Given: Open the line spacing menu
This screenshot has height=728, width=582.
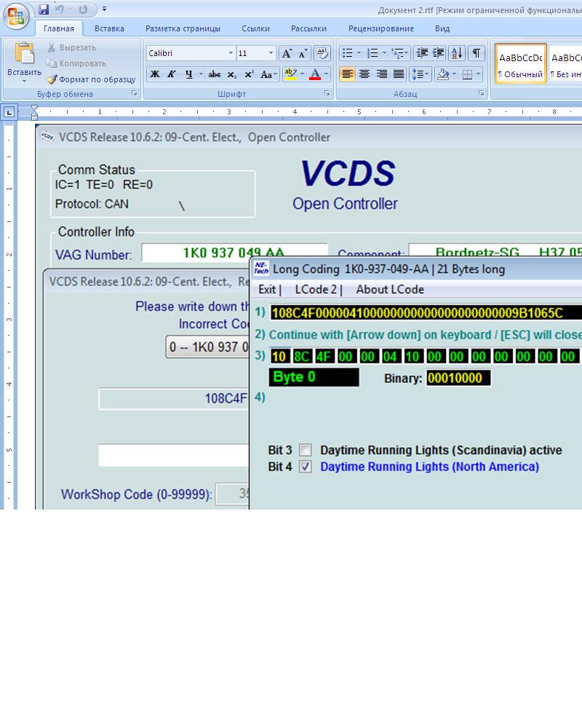Looking at the screenshot, I should [420, 74].
